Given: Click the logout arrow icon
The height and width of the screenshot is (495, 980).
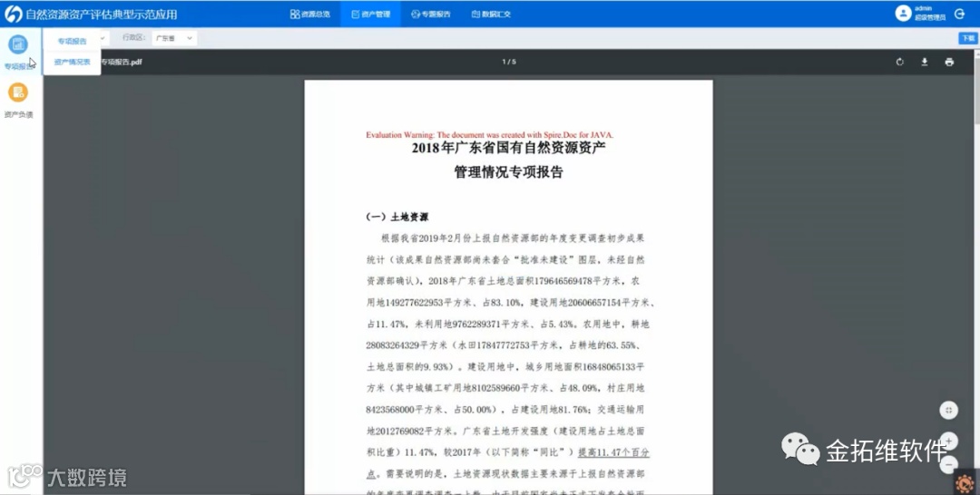Looking at the screenshot, I should 960,13.
